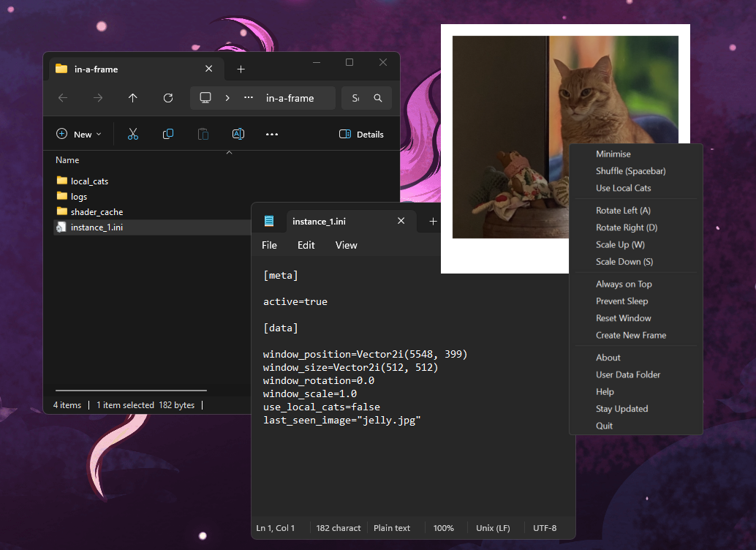Toggle Use Local Cats in context menu
The width and height of the screenshot is (756, 550).
pos(624,188)
